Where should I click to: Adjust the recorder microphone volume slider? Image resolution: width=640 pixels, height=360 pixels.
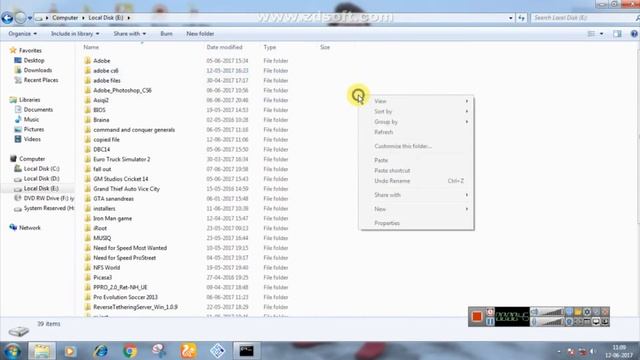coord(551,322)
